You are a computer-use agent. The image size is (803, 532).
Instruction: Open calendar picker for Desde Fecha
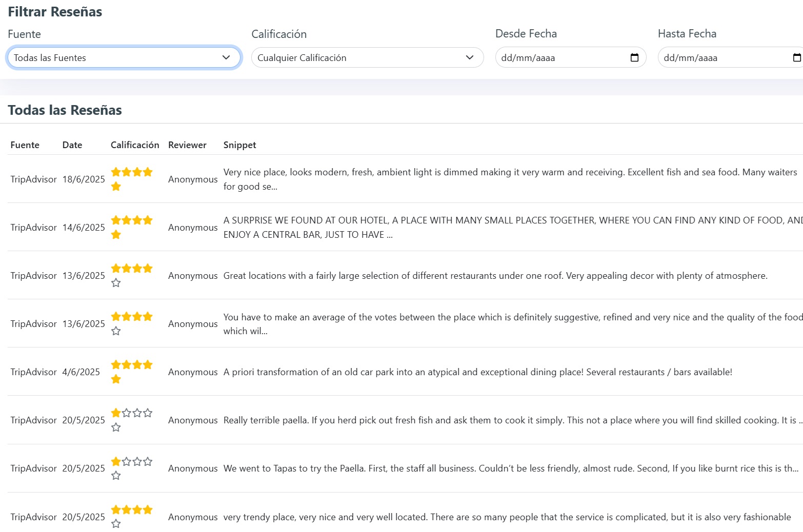click(634, 57)
